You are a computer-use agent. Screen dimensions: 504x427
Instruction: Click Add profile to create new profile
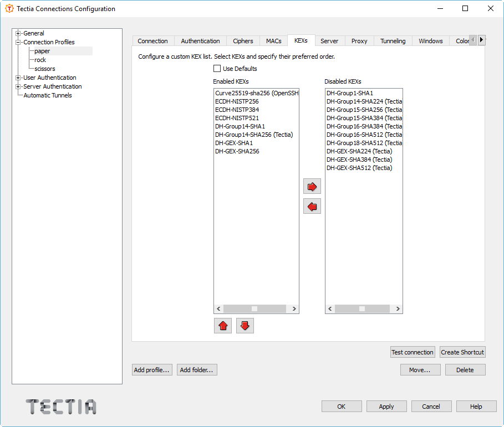point(152,369)
